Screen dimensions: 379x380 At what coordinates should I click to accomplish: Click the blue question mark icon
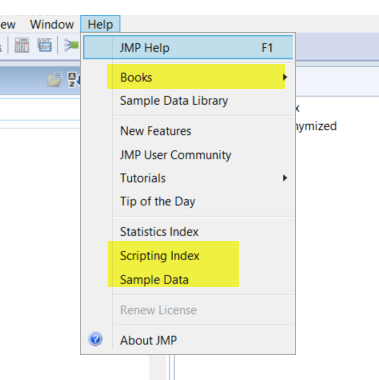(x=95, y=339)
